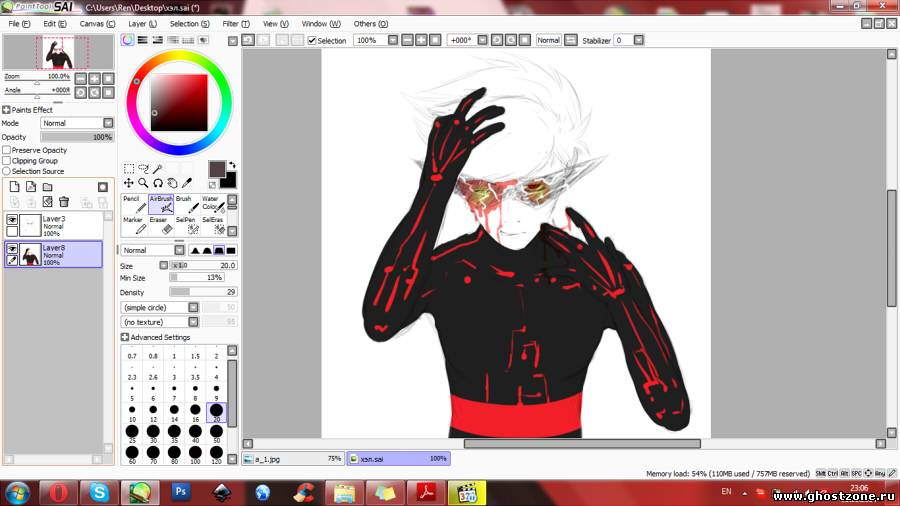The image size is (900, 506).
Task: Select the SelPen tool
Action: tap(187, 225)
